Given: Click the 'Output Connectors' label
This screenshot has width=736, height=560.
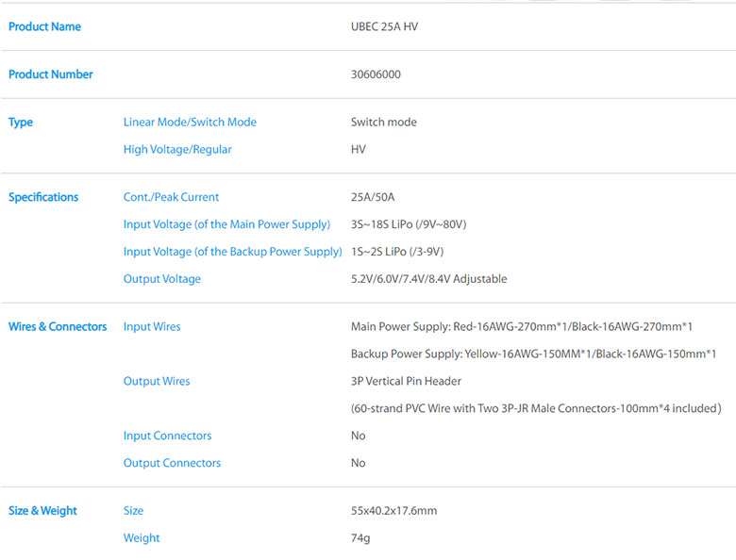Looking at the screenshot, I should click(x=173, y=463).
